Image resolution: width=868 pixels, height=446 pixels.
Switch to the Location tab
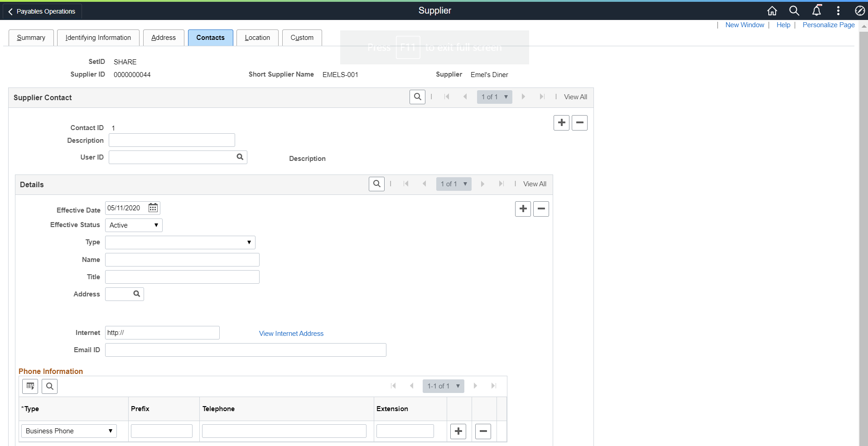pyautogui.click(x=257, y=38)
